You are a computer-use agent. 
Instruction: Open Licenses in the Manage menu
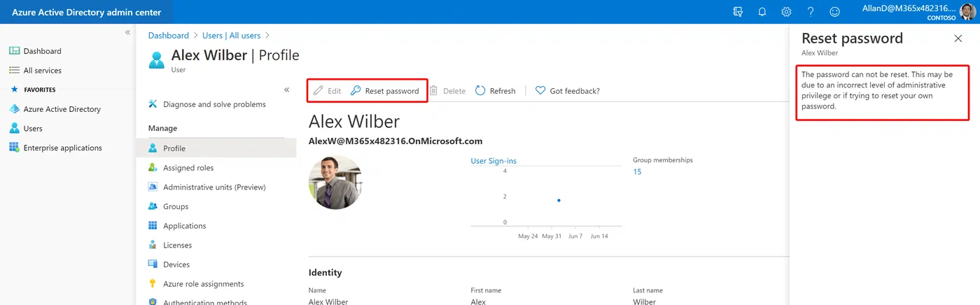pyautogui.click(x=177, y=246)
